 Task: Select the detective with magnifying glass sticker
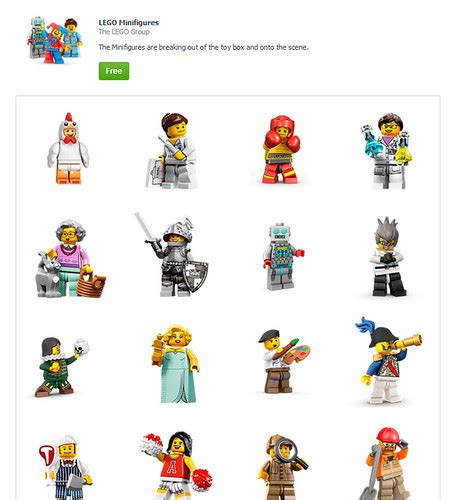pos(283,467)
